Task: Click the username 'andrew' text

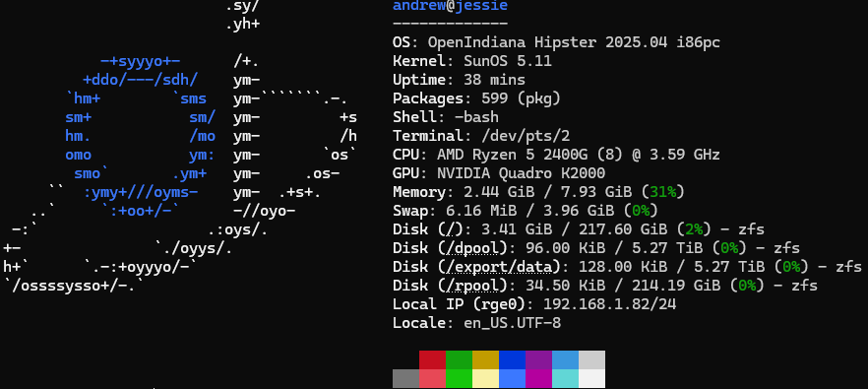Action: [419, 6]
